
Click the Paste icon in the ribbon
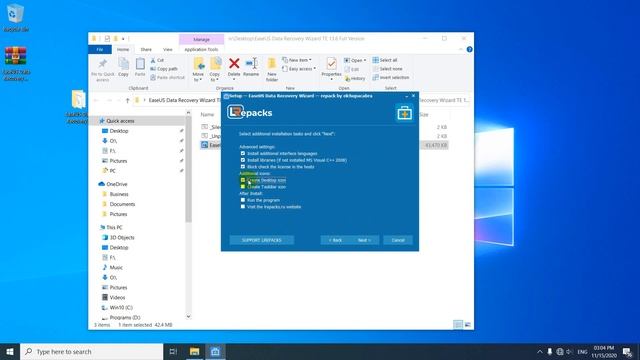140,64
